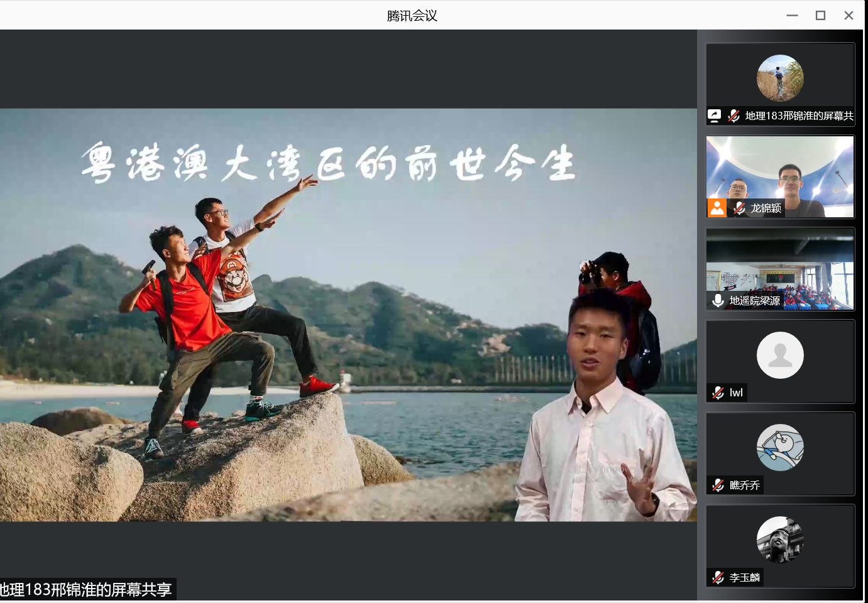The width and height of the screenshot is (868, 603).
Task: Select lwl's default gray avatar
Action: 780,356
